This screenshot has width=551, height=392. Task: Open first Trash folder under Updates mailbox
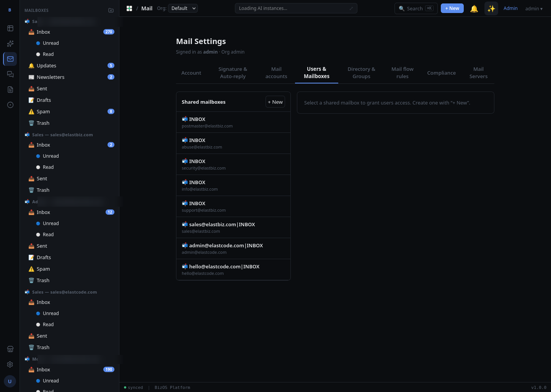pos(69,123)
